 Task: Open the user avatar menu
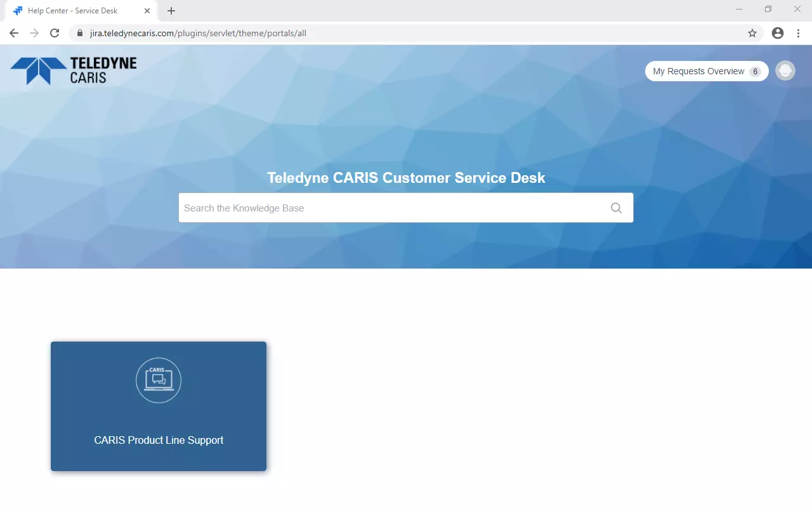785,70
